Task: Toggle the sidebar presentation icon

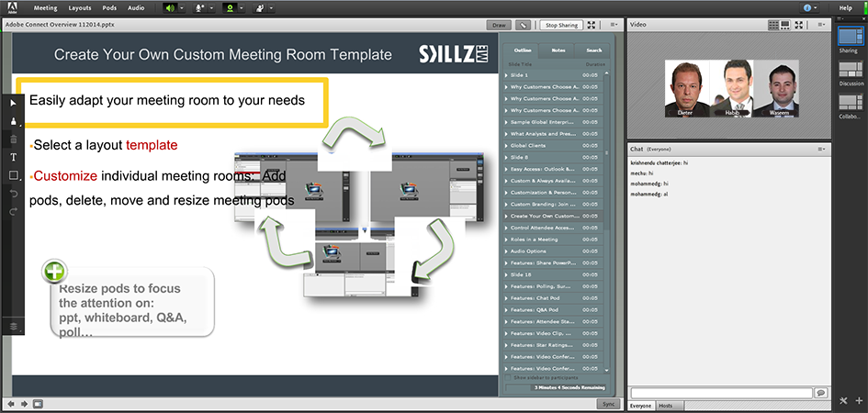Action: pos(38,404)
